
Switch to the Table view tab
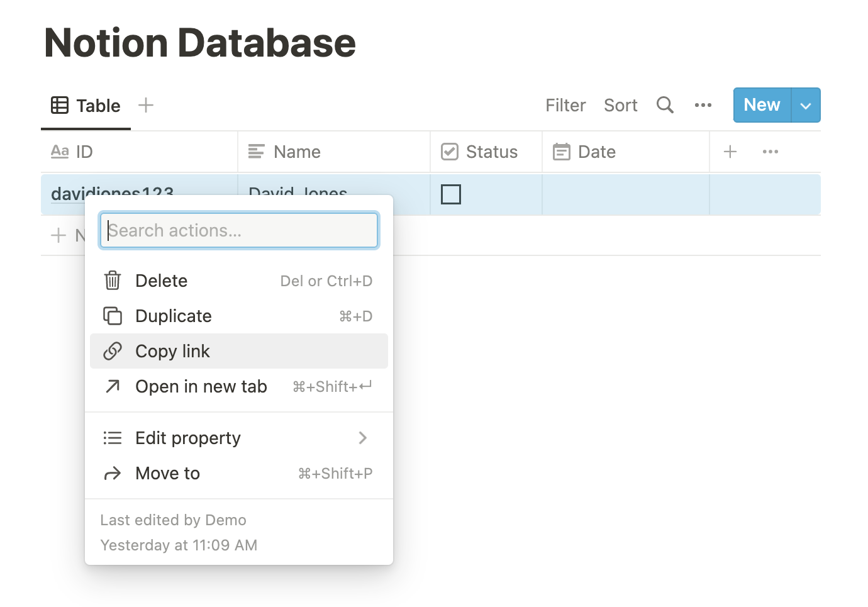click(x=86, y=105)
